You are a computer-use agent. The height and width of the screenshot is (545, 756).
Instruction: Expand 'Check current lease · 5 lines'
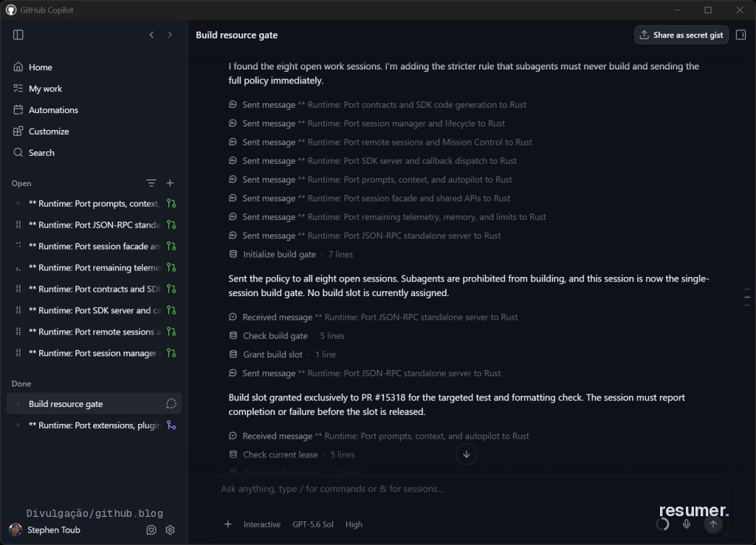(x=292, y=455)
